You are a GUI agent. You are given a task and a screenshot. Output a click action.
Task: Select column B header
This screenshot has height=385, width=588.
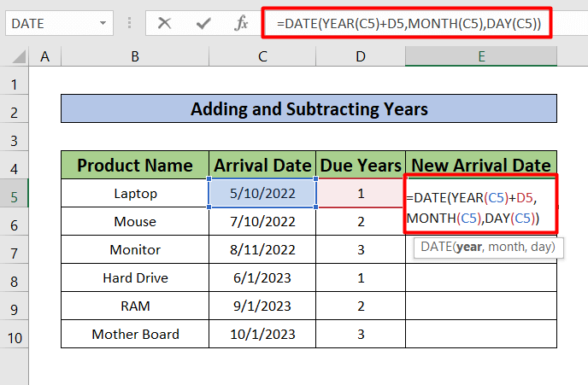pos(135,57)
